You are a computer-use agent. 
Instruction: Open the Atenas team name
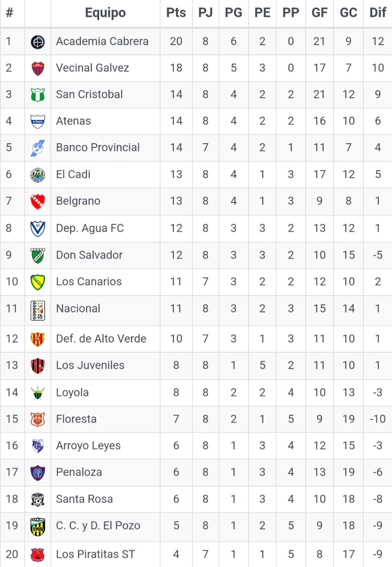tap(73, 121)
